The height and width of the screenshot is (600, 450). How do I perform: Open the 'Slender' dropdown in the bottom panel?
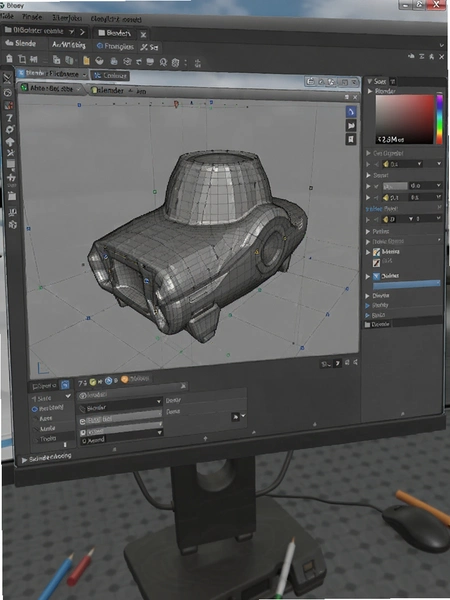coord(120,407)
